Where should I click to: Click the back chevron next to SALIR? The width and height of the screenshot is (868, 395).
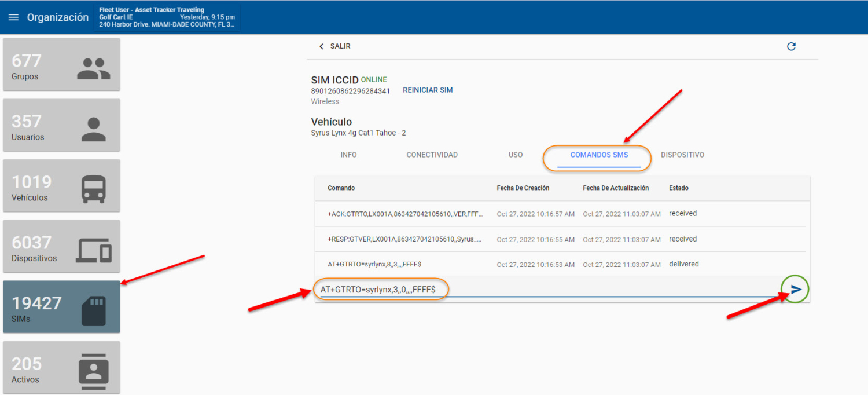(x=322, y=46)
